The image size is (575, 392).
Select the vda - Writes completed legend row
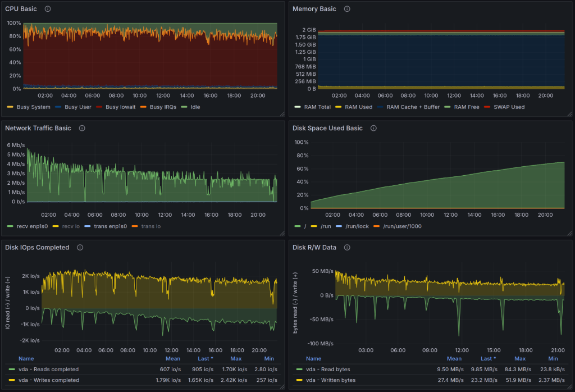coord(48,380)
